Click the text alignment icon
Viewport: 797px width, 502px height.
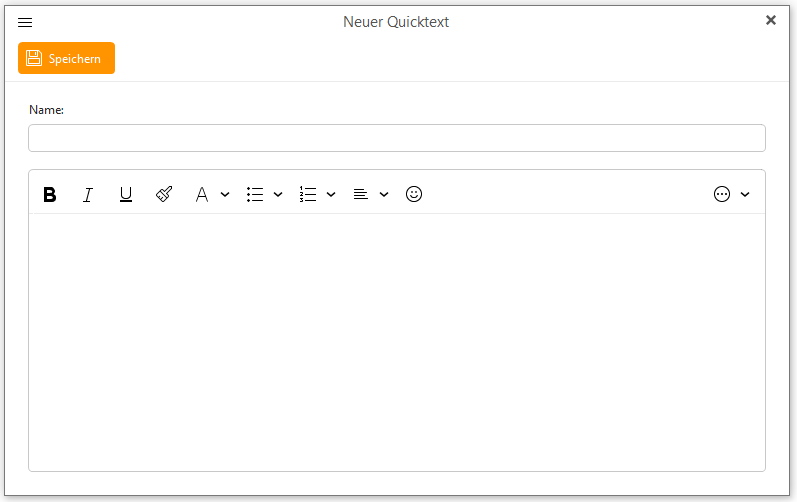tap(361, 195)
